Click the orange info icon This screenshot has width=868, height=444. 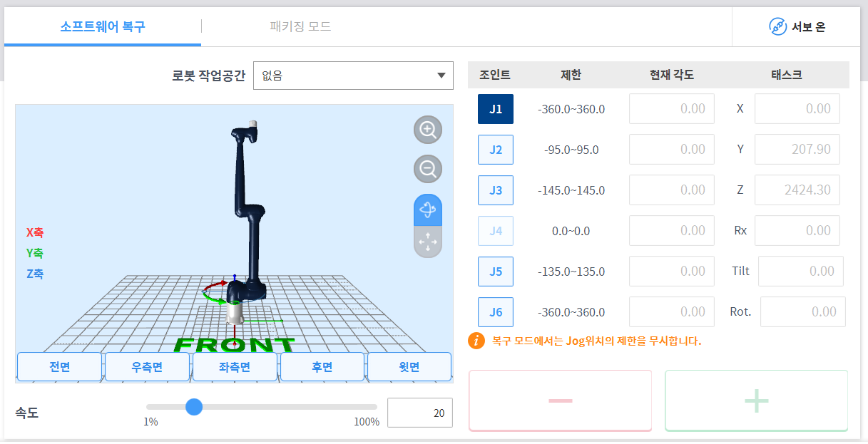(476, 341)
